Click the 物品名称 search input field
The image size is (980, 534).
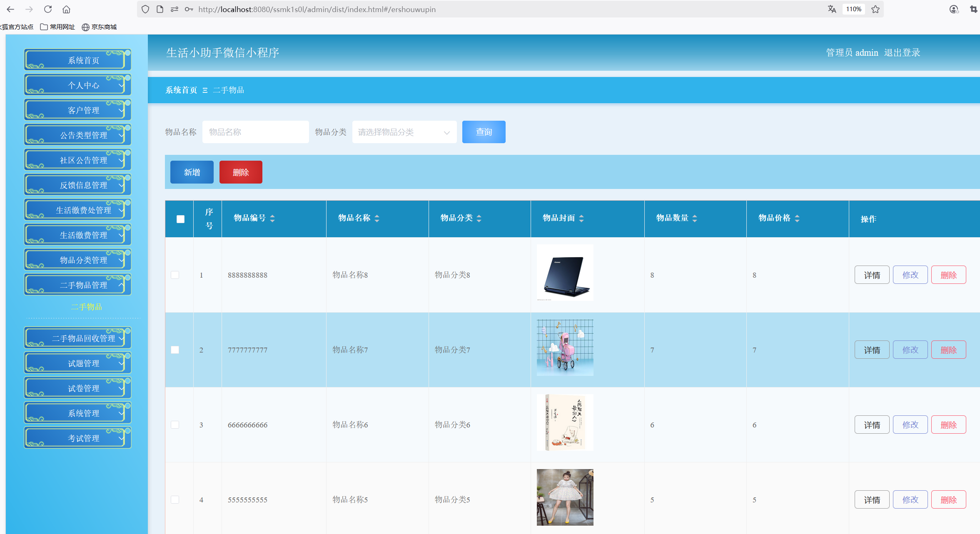[255, 132]
